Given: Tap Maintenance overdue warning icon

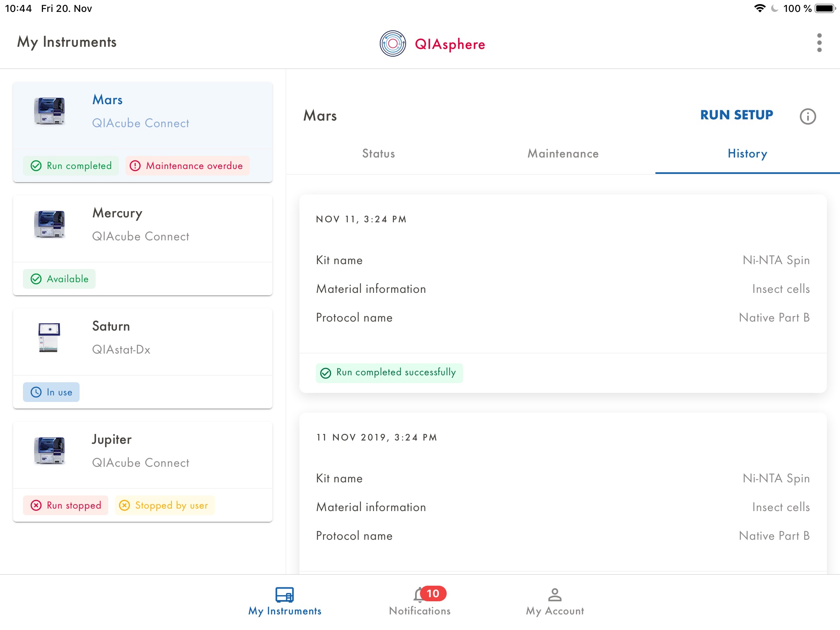Looking at the screenshot, I should 135,166.
